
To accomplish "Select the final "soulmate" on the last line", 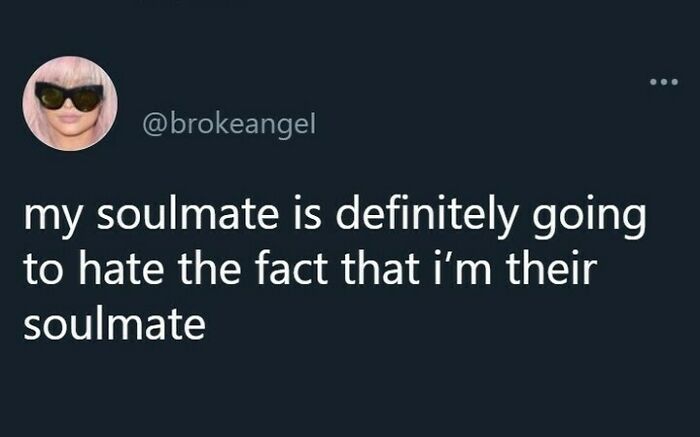I will [x=115, y=324].
